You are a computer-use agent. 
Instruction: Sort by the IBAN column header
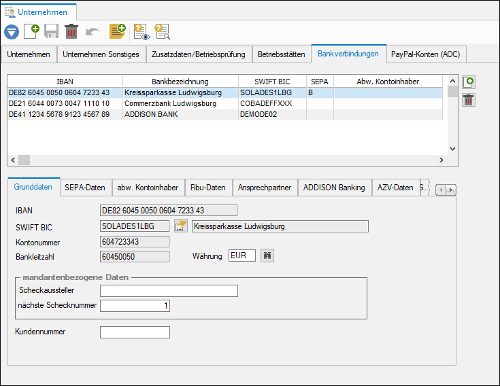(65, 81)
